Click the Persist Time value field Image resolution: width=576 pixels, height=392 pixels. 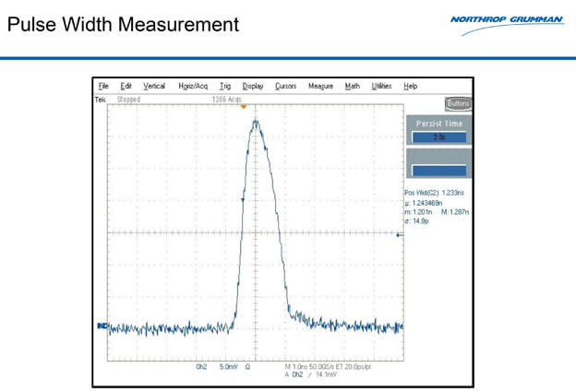pyautogui.click(x=438, y=137)
